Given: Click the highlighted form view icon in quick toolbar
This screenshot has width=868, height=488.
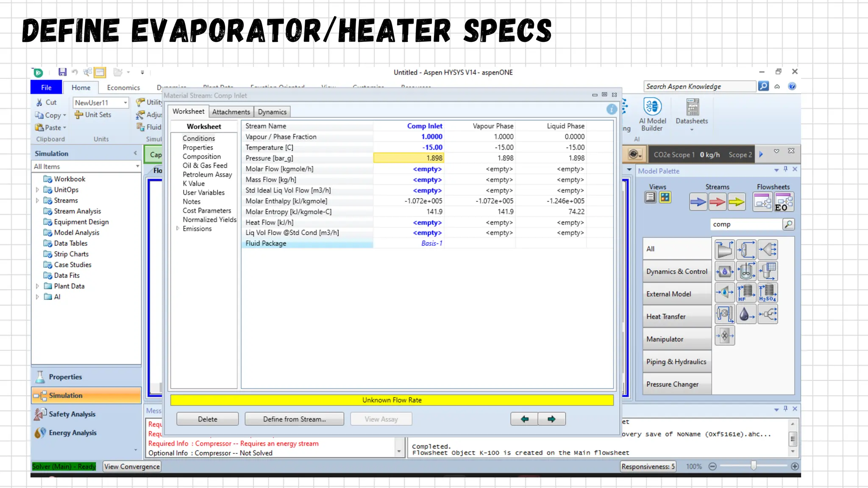Looking at the screenshot, I should click(x=100, y=72).
